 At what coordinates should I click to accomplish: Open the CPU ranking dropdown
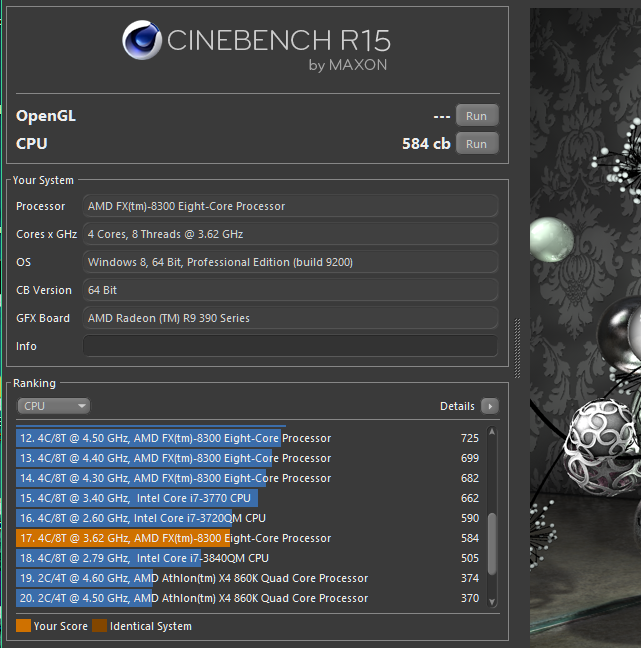[53, 406]
